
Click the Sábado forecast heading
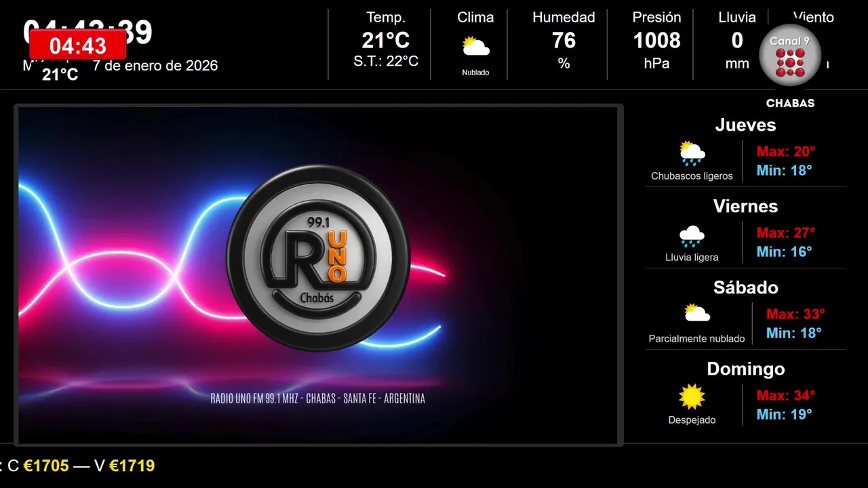click(x=745, y=287)
